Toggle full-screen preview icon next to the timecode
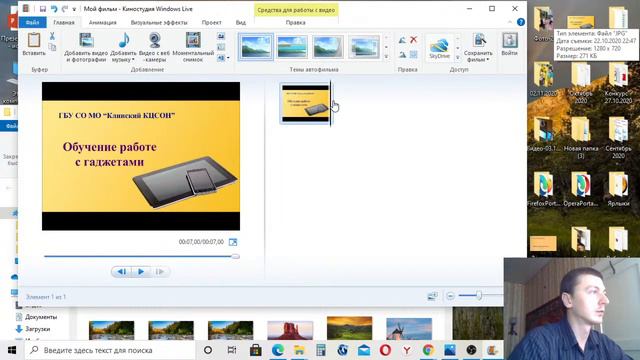Image resolution: width=640 pixels, height=360 pixels. pos(233,242)
